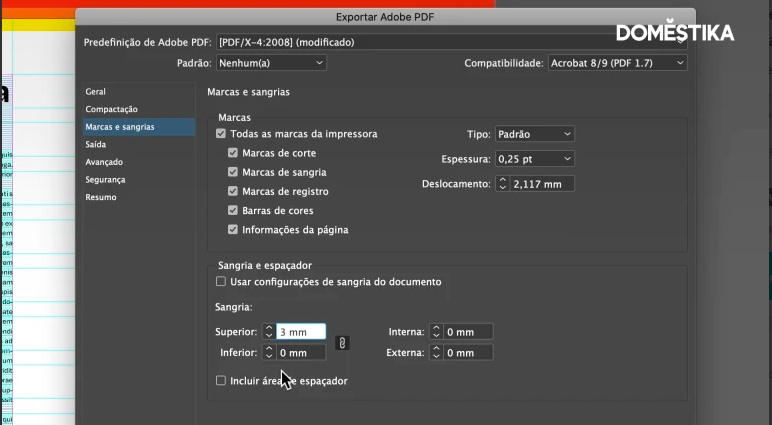This screenshot has height=425, width=772.
Task: Select the Resumo section
Action: [139, 197]
